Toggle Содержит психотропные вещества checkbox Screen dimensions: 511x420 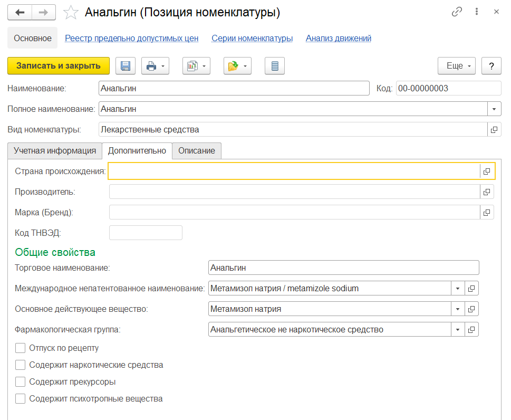point(21,399)
